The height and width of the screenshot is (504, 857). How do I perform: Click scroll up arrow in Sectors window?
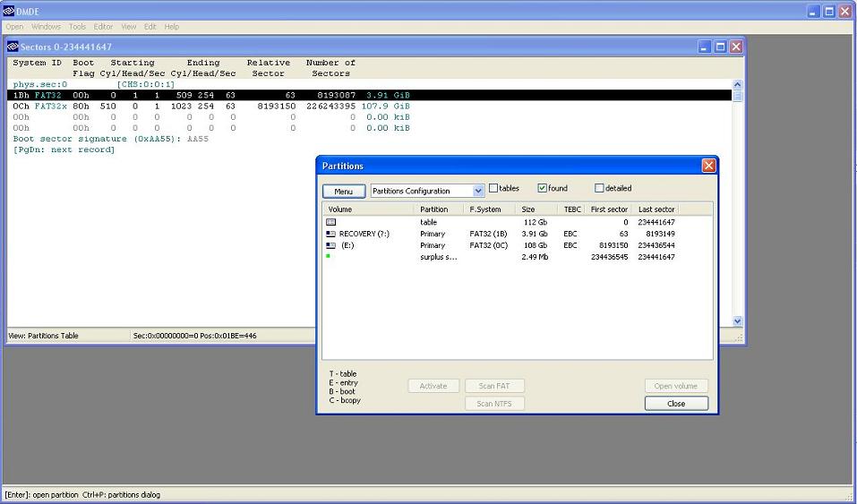(x=737, y=85)
